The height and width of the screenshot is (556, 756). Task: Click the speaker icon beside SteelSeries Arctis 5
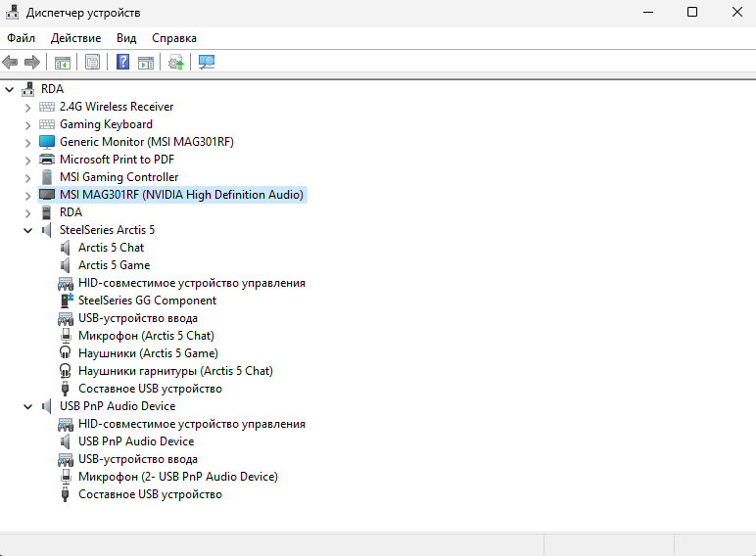(47, 230)
